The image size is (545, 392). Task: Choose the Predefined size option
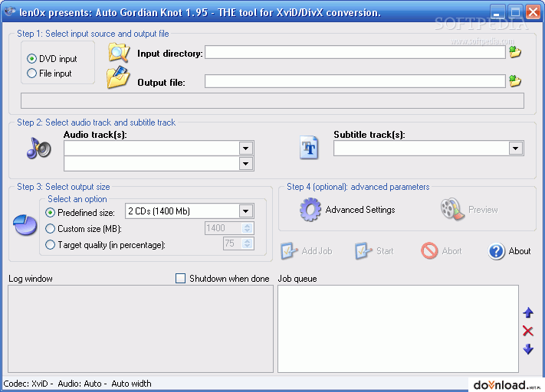[x=50, y=213]
